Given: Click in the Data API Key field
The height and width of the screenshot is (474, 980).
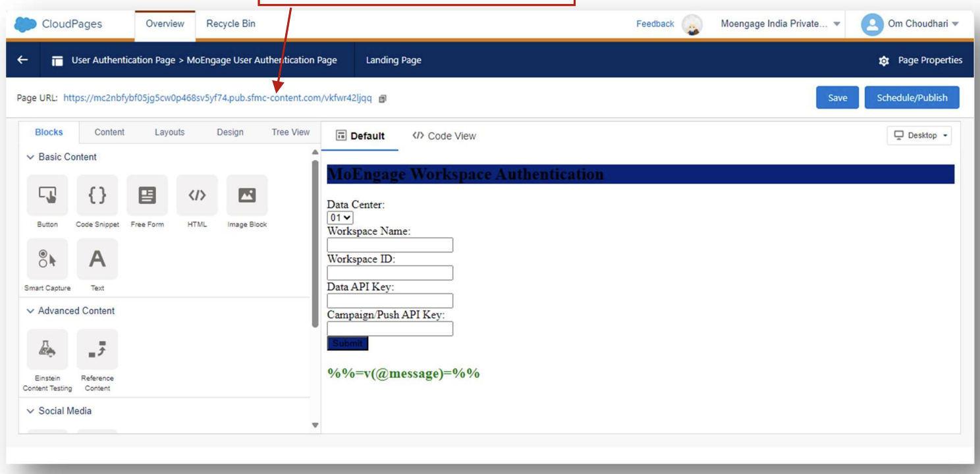Looking at the screenshot, I should pos(390,301).
